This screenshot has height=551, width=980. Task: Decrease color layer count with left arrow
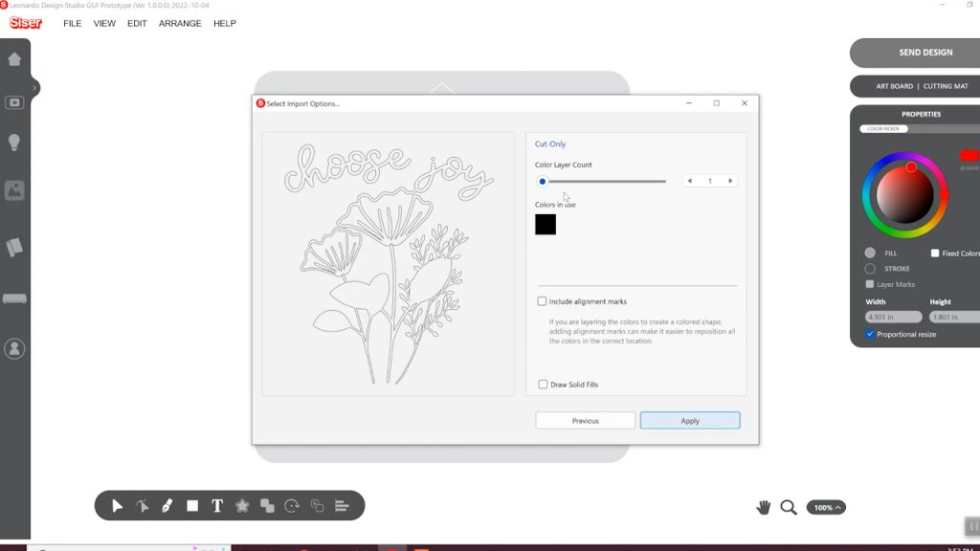tap(689, 181)
